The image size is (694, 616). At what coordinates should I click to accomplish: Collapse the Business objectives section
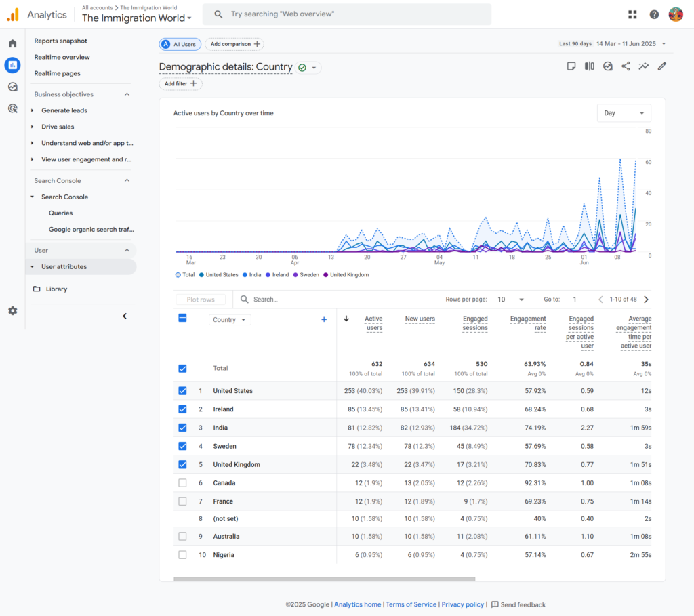coord(127,94)
